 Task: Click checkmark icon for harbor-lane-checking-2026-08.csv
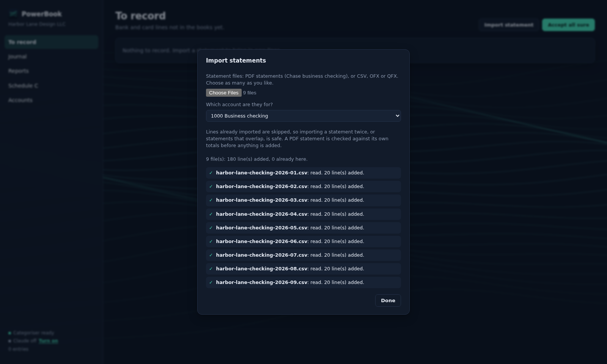(x=211, y=269)
